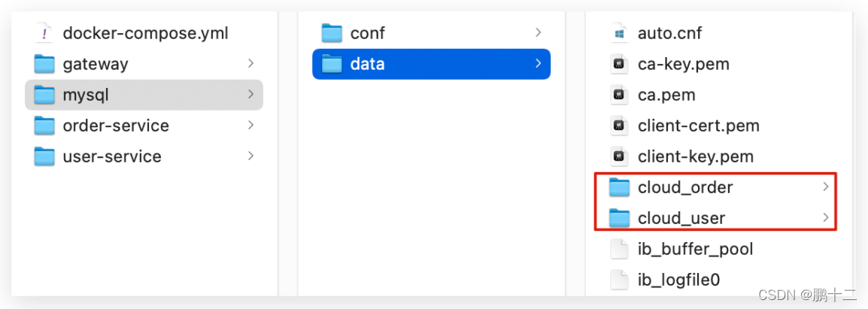The height and width of the screenshot is (309, 868).
Task: Expand the gateway folder chevron
Action: pyautogui.click(x=250, y=64)
